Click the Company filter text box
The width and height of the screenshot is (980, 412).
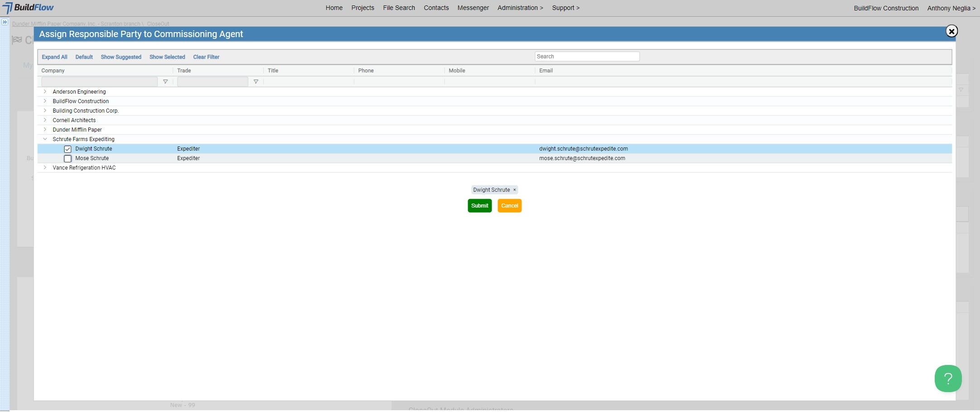pyautogui.click(x=100, y=82)
